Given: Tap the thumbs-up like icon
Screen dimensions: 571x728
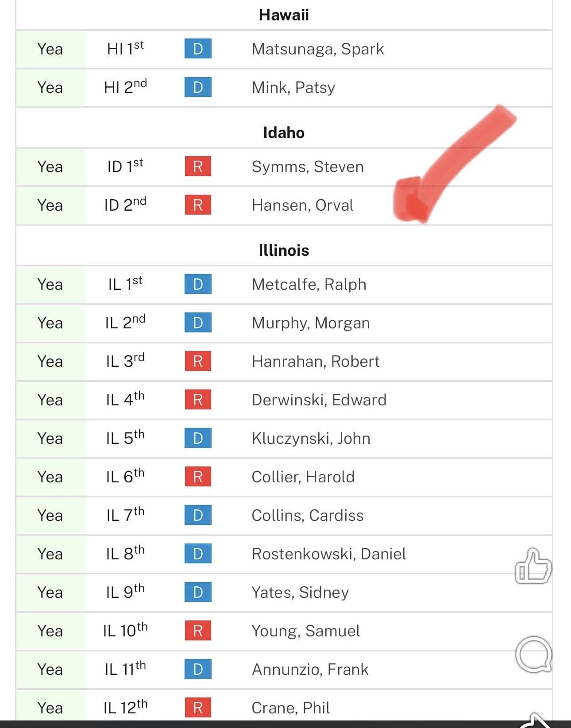Looking at the screenshot, I should pyautogui.click(x=533, y=566).
